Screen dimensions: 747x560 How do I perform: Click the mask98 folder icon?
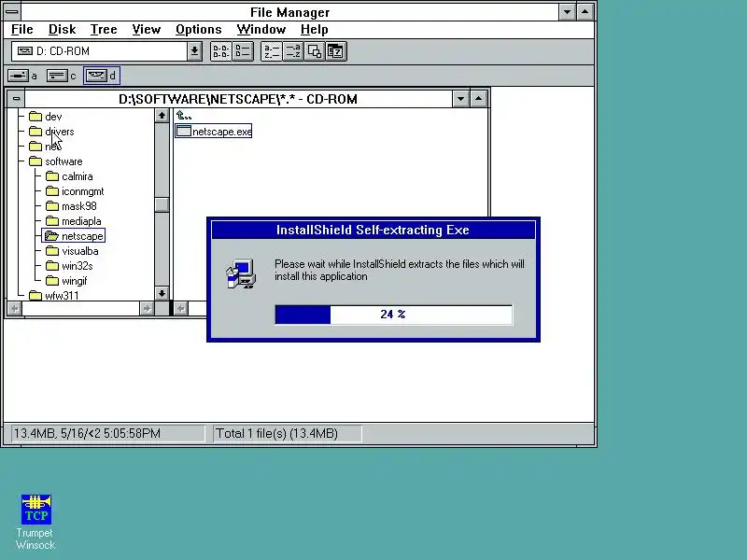pos(52,206)
